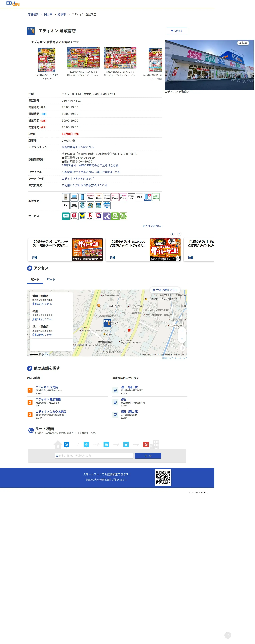Zoom out the map with minus button
Image resolution: width=255 pixels, height=644 pixels.
point(182,339)
